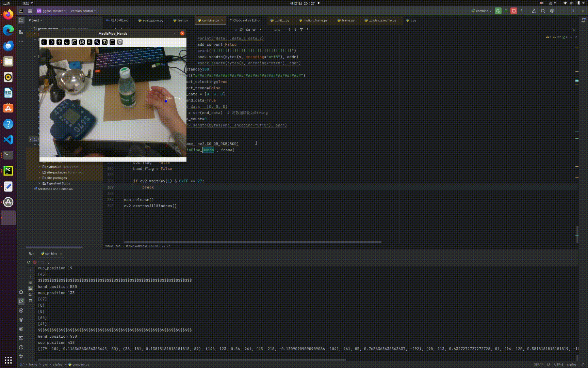The height and width of the screenshot is (368, 588).
Task: Open PyCharm from the Ubuntu dock
Action: [x=8, y=171]
